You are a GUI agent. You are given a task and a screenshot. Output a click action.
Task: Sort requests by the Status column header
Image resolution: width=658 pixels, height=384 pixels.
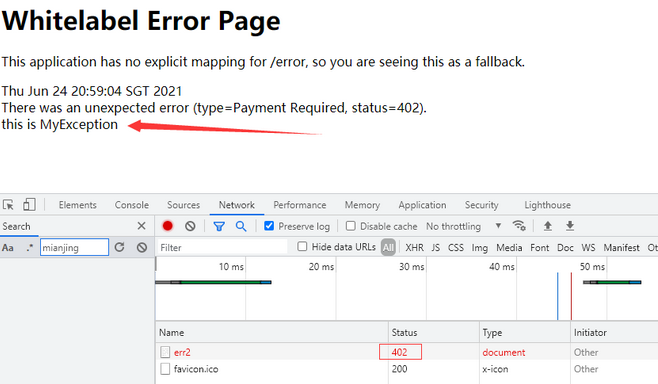pyautogui.click(x=434, y=332)
